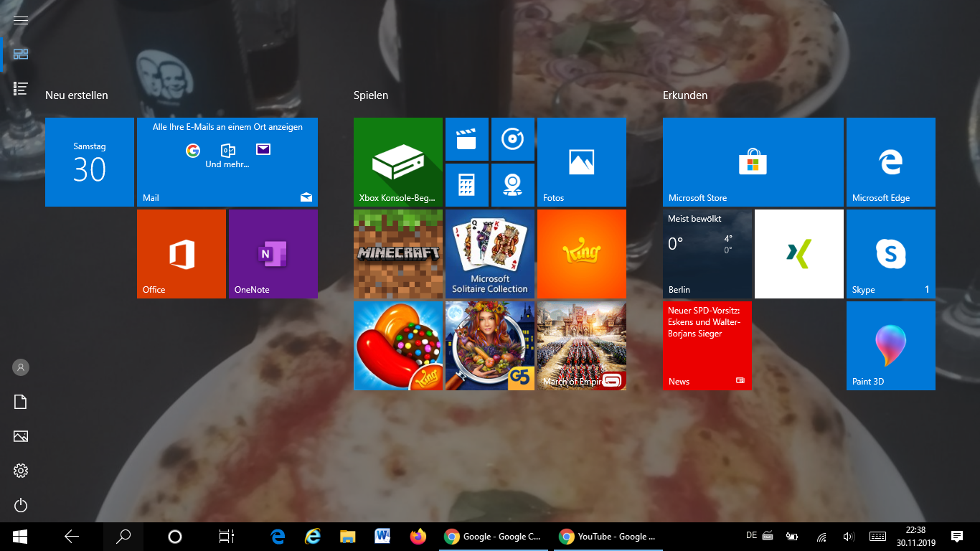The width and height of the screenshot is (980, 551).
Task: Open the Power options menu
Action: [x=21, y=505]
